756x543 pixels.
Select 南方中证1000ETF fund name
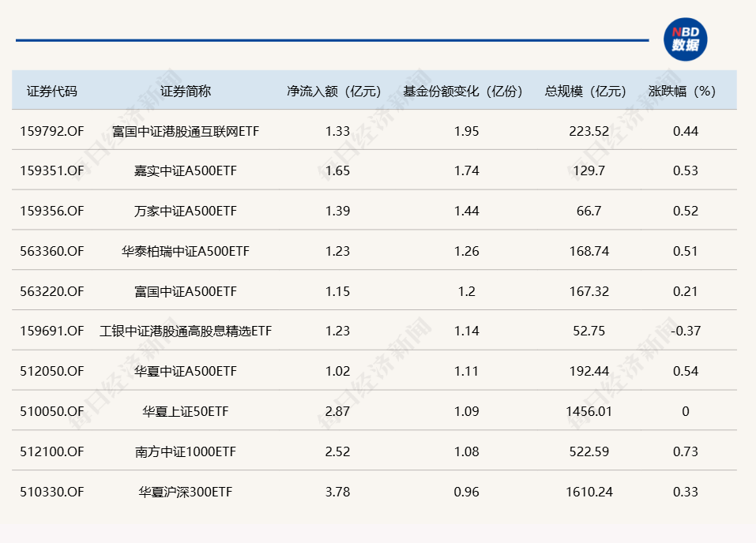tap(186, 451)
